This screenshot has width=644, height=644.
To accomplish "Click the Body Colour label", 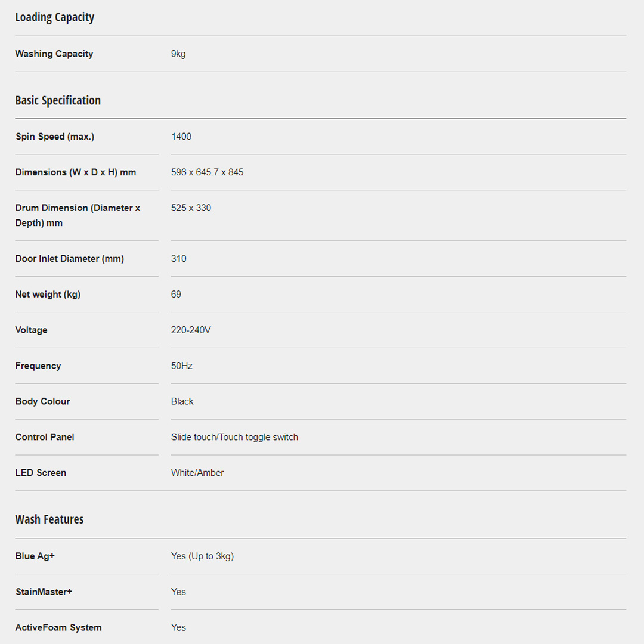I will (x=43, y=401).
